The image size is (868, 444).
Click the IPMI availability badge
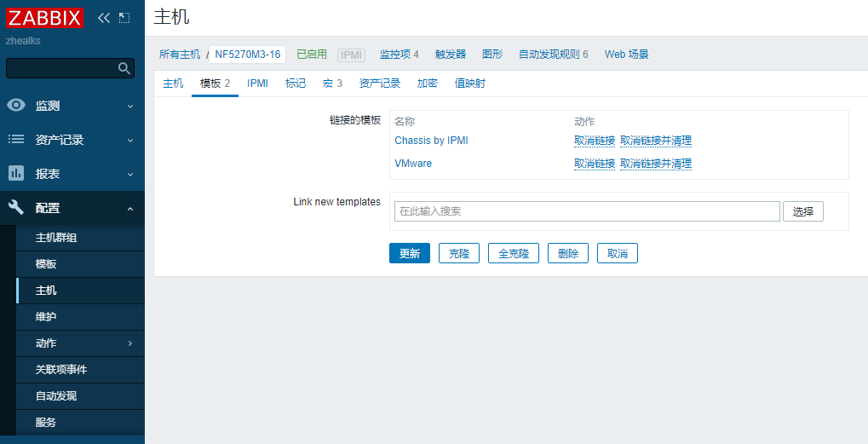click(x=351, y=55)
